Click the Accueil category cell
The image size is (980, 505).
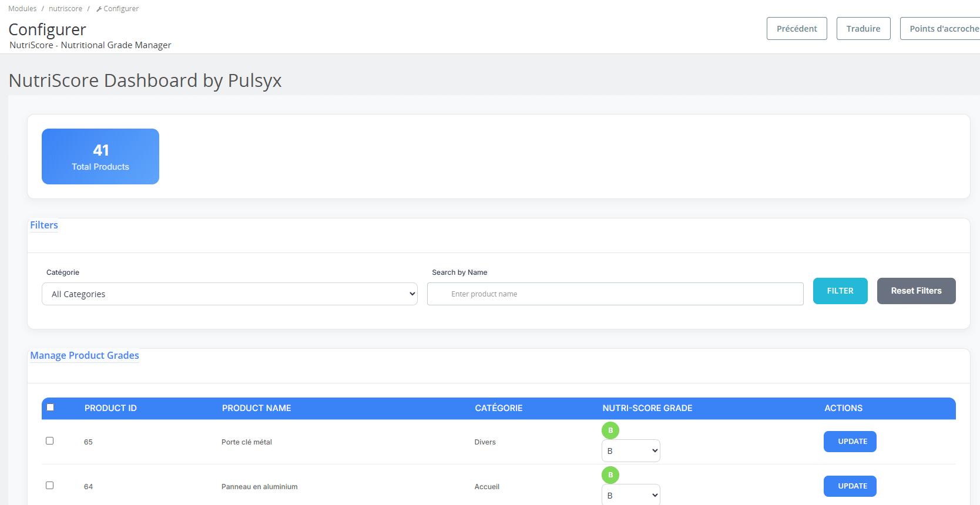pyautogui.click(x=487, y=487)
